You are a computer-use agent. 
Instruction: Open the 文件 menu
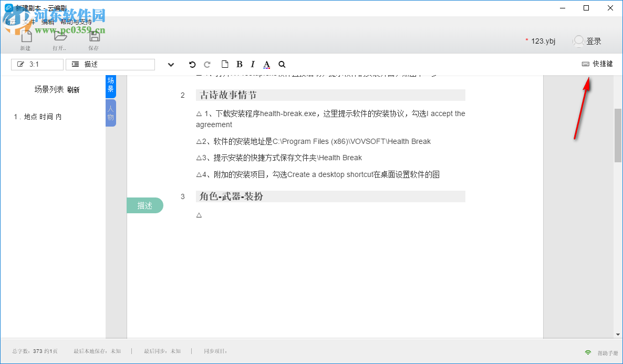point(29,22)
